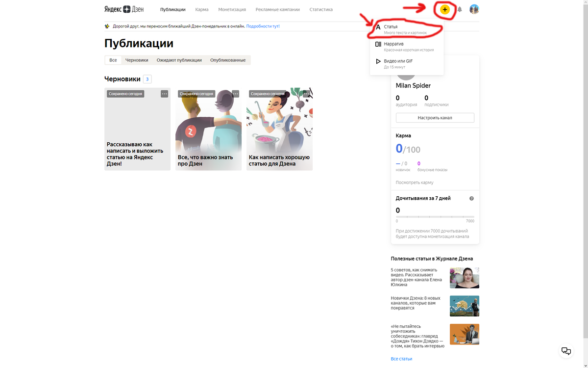This screenshot has width=588, height=368.
Task: Click the Статья letter A icon
Action: (378, 27)
